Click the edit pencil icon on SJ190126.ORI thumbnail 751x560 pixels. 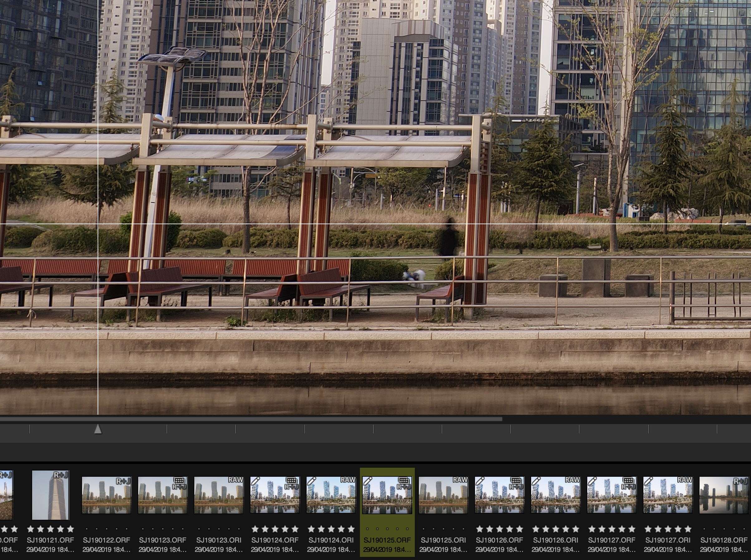tap(536, 481)
